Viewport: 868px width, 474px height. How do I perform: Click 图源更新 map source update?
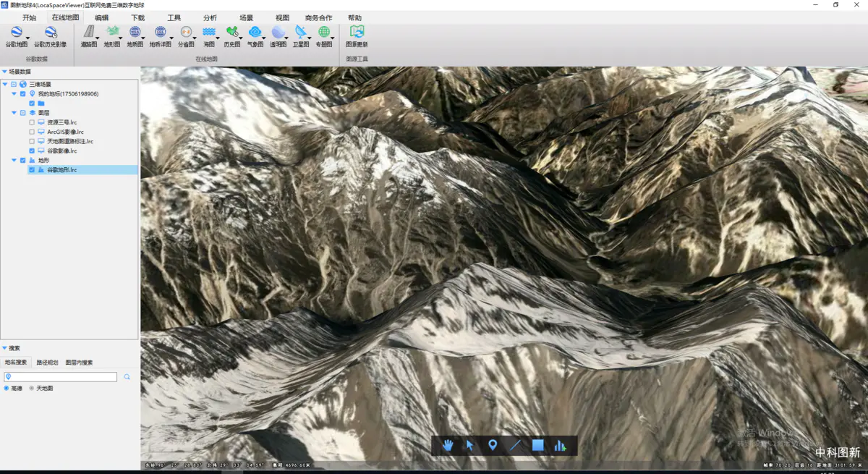coord(357,36)
